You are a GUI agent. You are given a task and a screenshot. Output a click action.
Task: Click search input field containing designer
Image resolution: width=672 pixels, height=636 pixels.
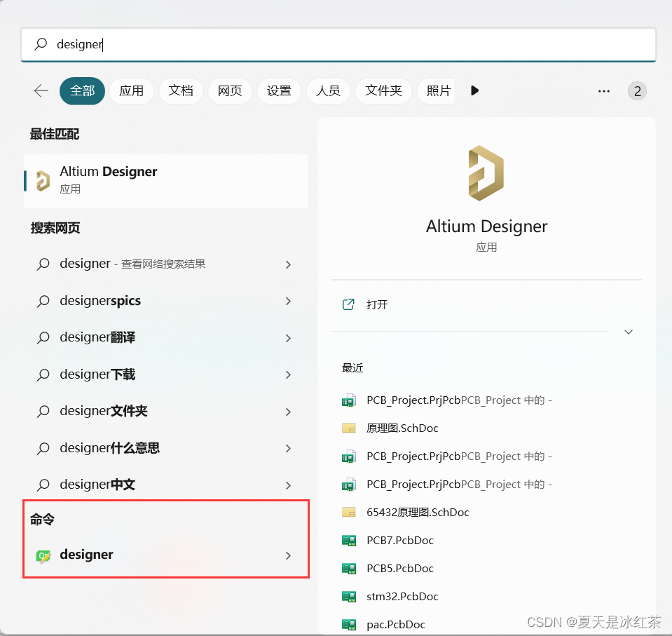338,44
